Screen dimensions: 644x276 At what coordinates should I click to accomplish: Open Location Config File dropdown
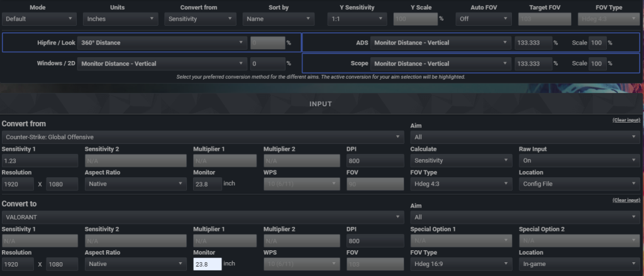(579, 184)
